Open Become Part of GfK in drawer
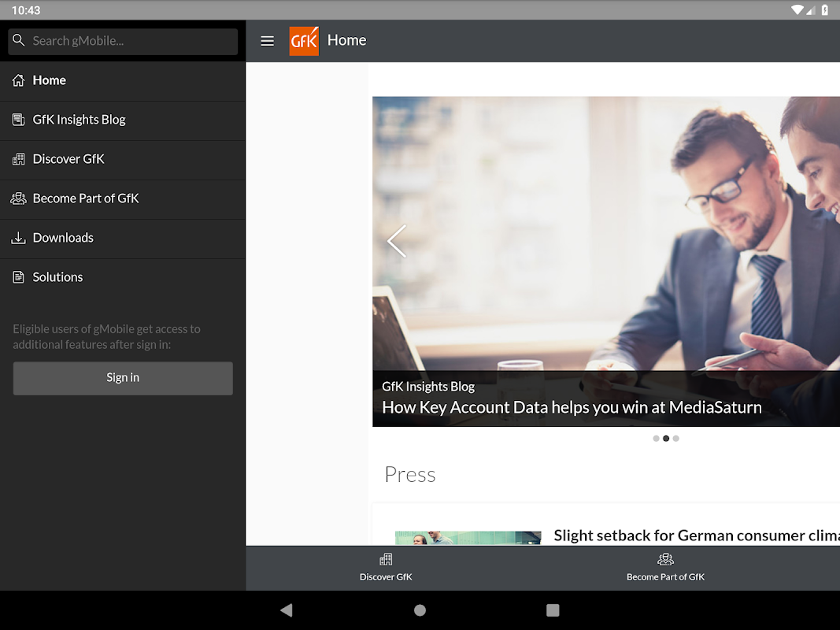Screen dimensions: 840x630 coord(123,199)
